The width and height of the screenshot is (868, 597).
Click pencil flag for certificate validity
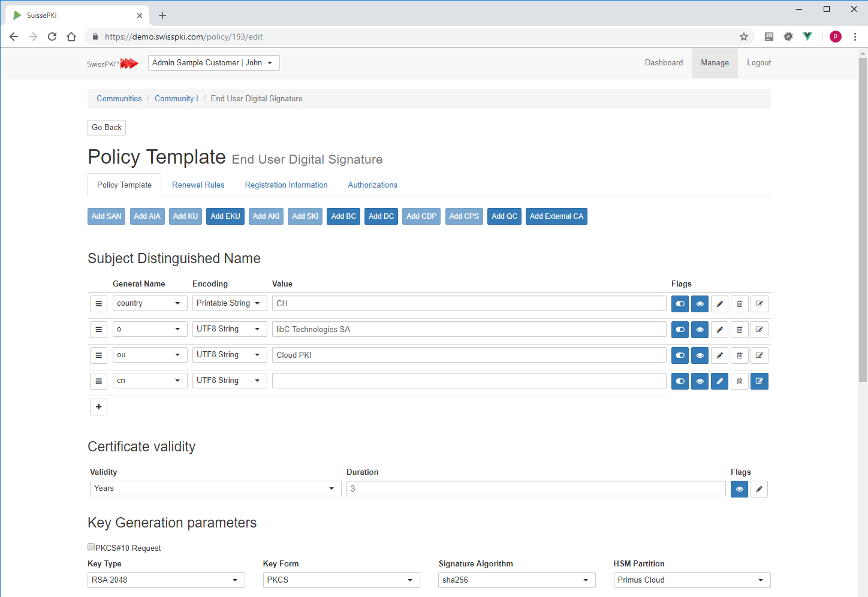[x=759, y=489]
